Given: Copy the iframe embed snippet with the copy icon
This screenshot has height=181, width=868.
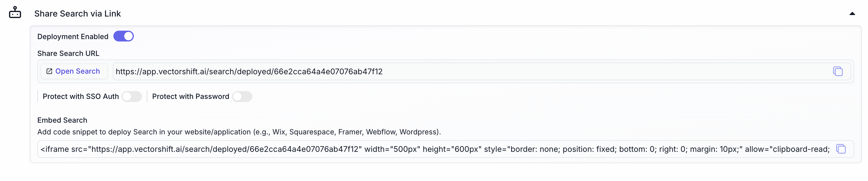Looking at the screenshot, I should point(841,149).
